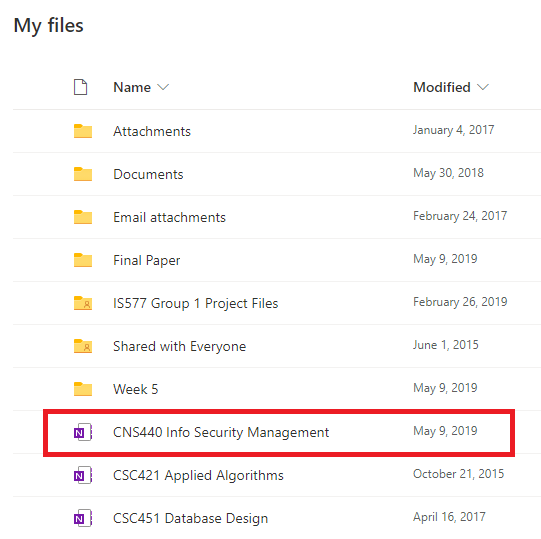Open CNS440 Info Security Management notebook
Screen dimensions: 541x539
tap(221, 432)
